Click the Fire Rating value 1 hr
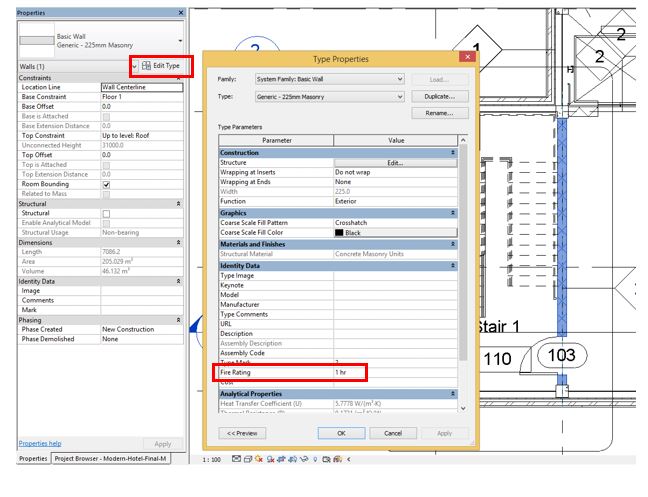The height and width of the screenshot is (497, 648). point(341,372)
